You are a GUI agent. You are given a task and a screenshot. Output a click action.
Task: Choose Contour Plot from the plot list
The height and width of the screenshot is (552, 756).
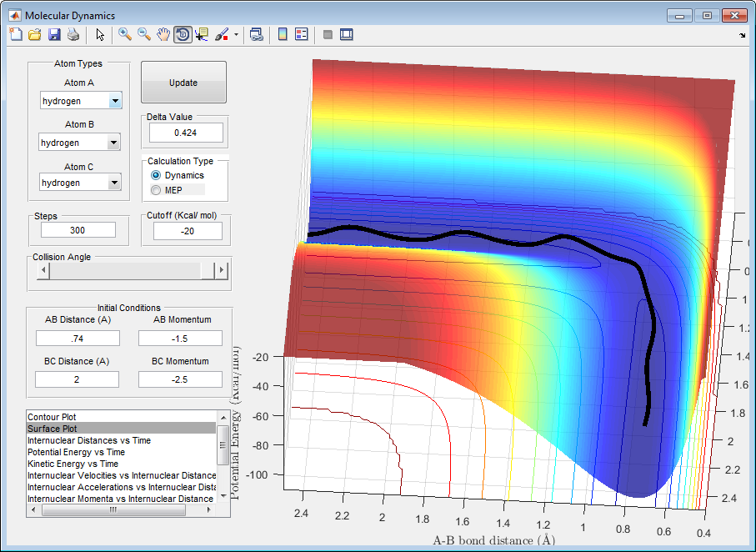[x=52, y=416]
